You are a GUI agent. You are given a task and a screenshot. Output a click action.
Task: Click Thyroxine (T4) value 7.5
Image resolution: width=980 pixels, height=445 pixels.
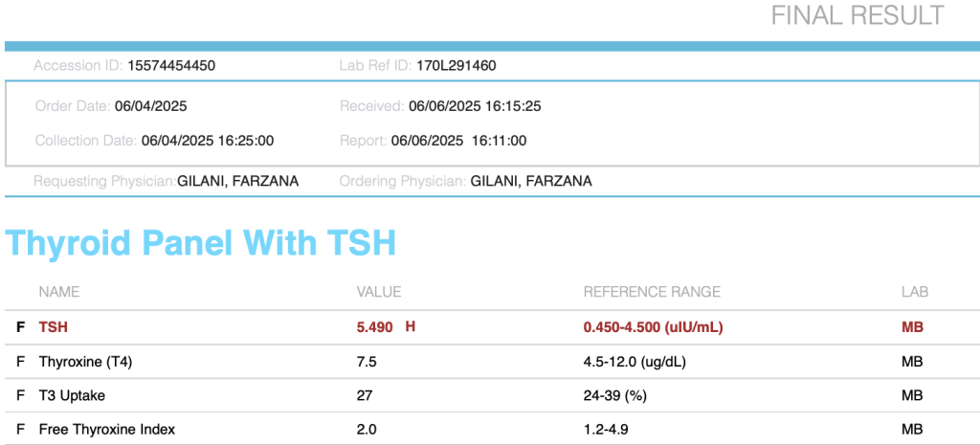point(367,362)
